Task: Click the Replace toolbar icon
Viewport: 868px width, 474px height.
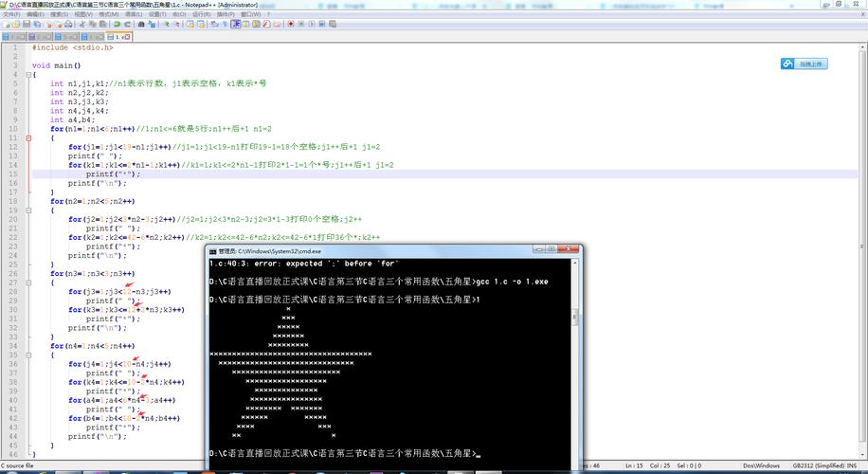Action: [152, 25]
